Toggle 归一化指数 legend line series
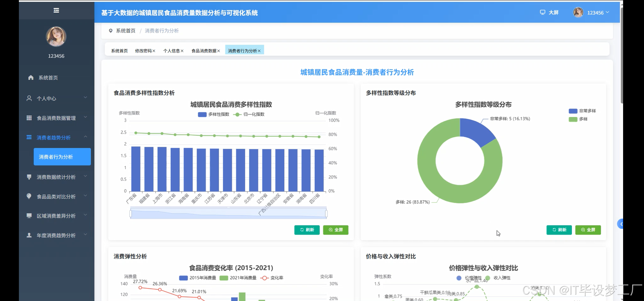This screenshot has width=644, height=301. click(249, 114)
